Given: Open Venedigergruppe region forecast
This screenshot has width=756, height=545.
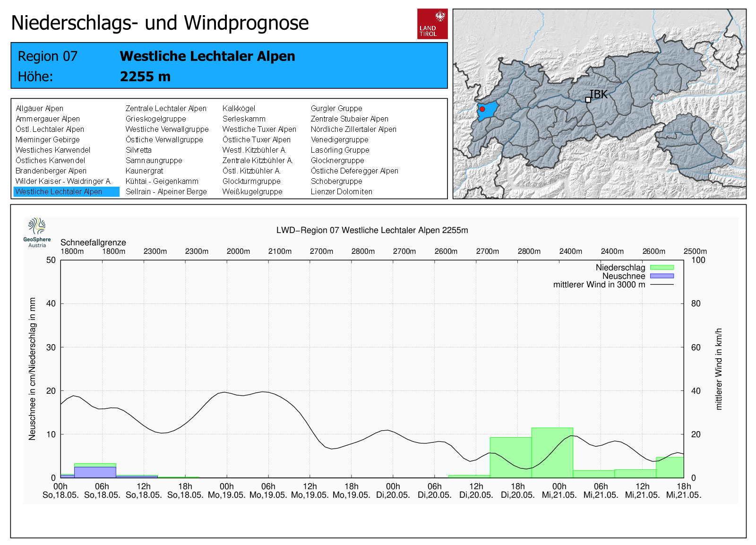Looking at the screenshot, I should 339,140.
